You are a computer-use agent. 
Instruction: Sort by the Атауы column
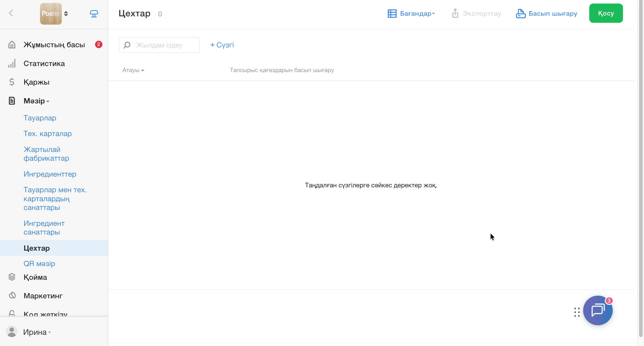pos(133,70)
